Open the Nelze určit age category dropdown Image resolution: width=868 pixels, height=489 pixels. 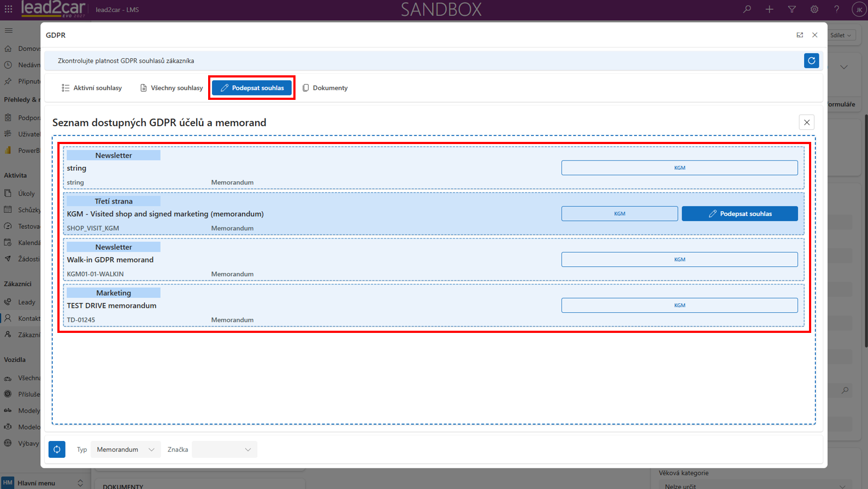point(755,485)
